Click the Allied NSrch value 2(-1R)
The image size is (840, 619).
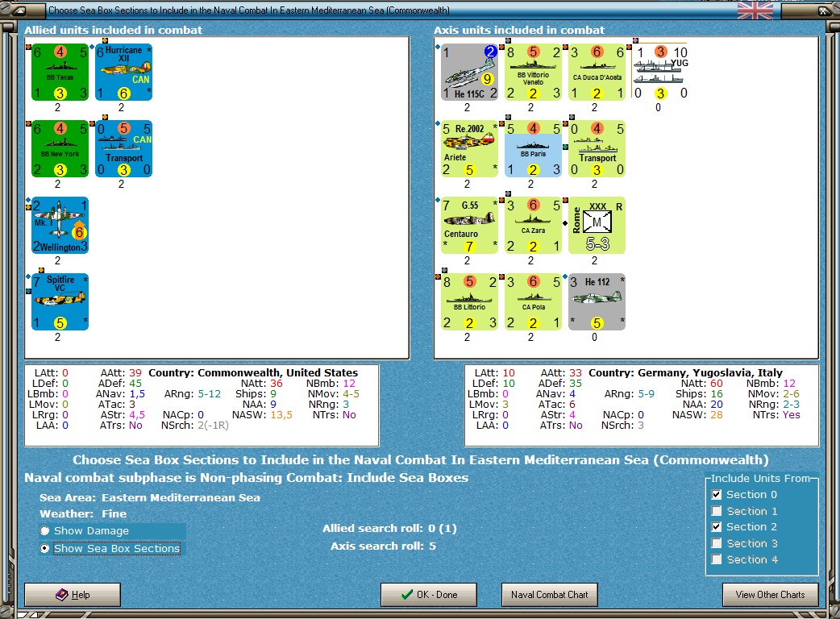(213, 426)
